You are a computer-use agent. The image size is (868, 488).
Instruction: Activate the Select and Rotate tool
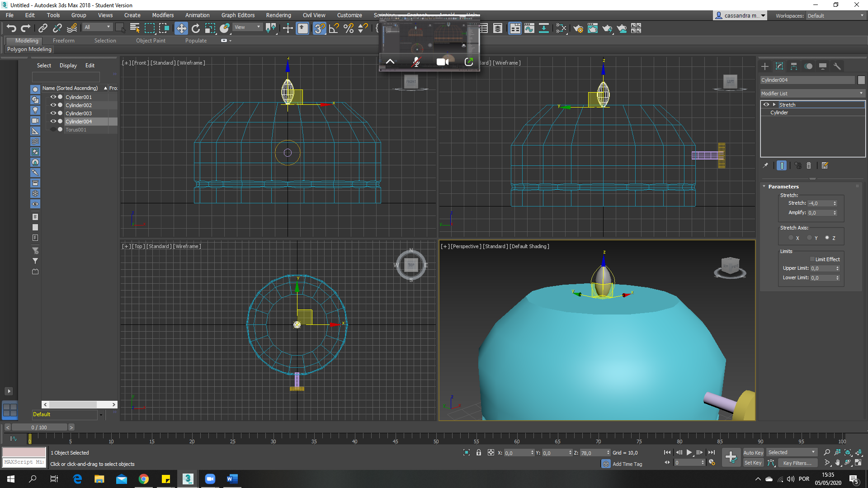[196, 28]
